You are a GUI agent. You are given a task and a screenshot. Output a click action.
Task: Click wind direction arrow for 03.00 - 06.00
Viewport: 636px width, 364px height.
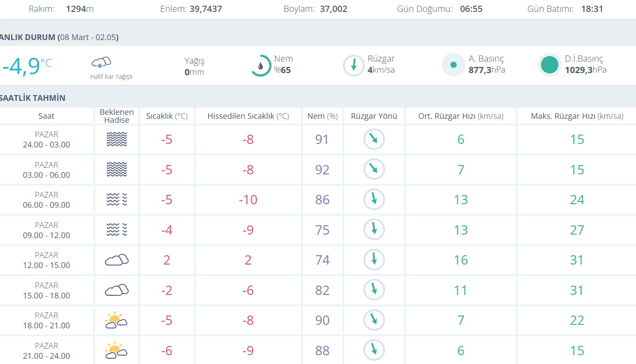point(374,169)
